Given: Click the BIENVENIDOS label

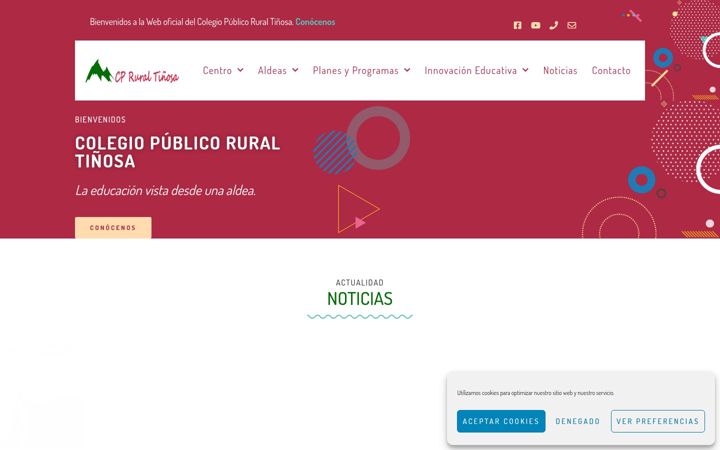Looking at the screenshot, I should pos(100,119).
